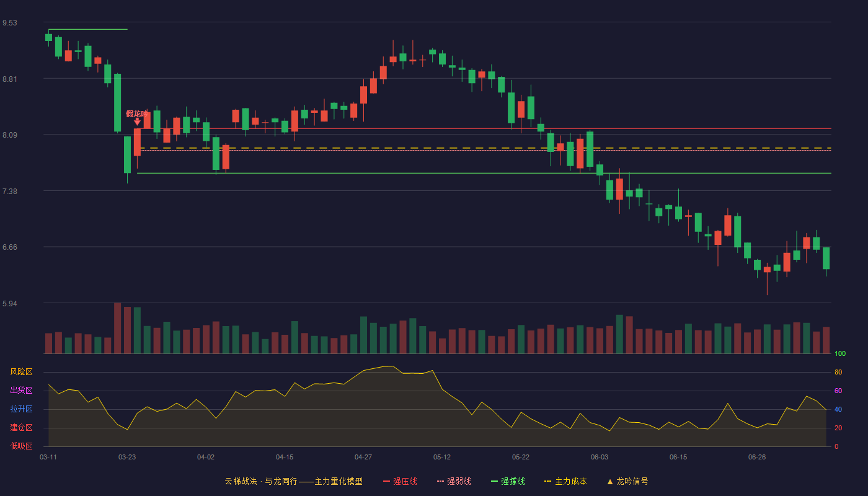Screen dimensions: 868x496
Task: Select the 建仓区 zone label
Action: (x=21, y=428)
